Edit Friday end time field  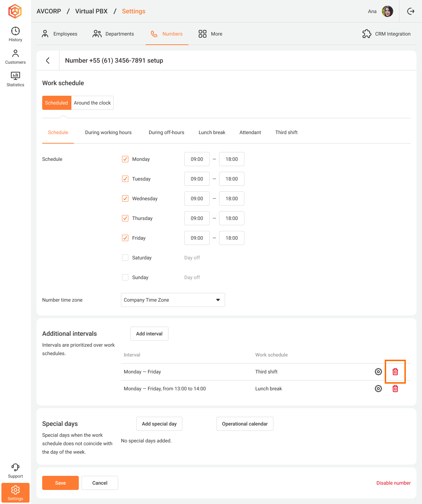point(232,238)
